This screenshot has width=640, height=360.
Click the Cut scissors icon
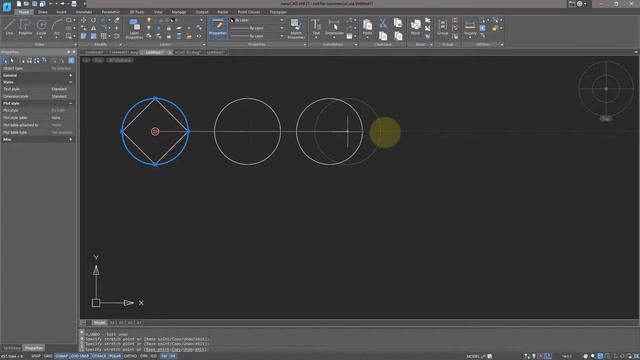[x=383, y=23]
